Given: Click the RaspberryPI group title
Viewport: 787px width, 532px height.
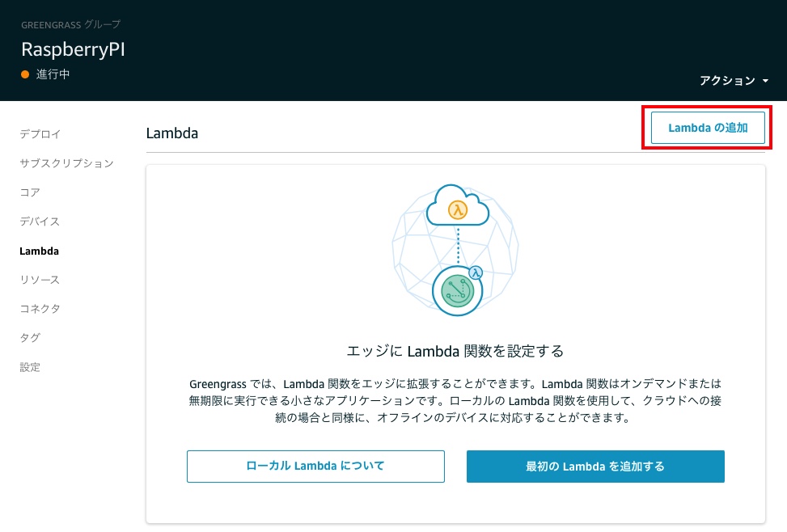Looking at the screenshot, I should tap(74, 49).
